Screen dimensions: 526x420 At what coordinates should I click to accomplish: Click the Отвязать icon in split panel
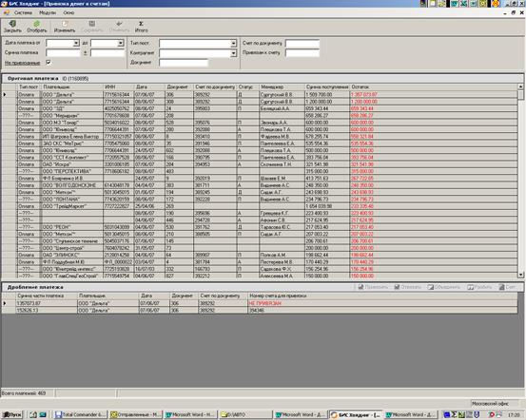coord(397,287)
